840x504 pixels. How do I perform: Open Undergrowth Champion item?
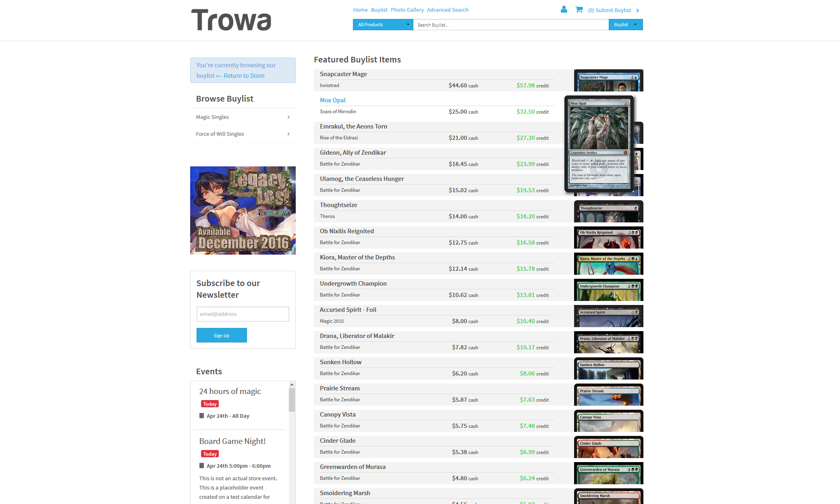tap(353, 284)
